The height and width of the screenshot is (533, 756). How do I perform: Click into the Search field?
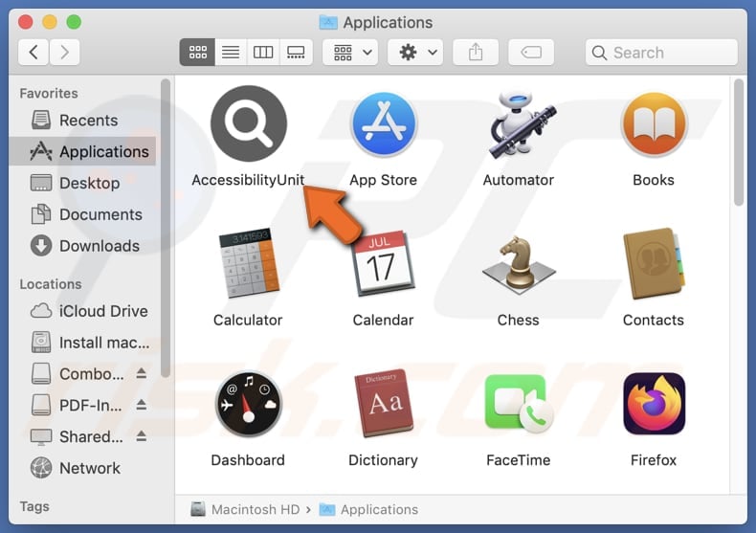click(661, 52)
